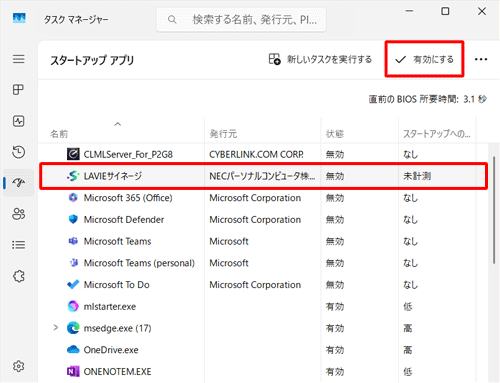Click 低 impact of ONENOTEM.EXE row
Screen dimensions: 500x383
(x=408, y=371)
